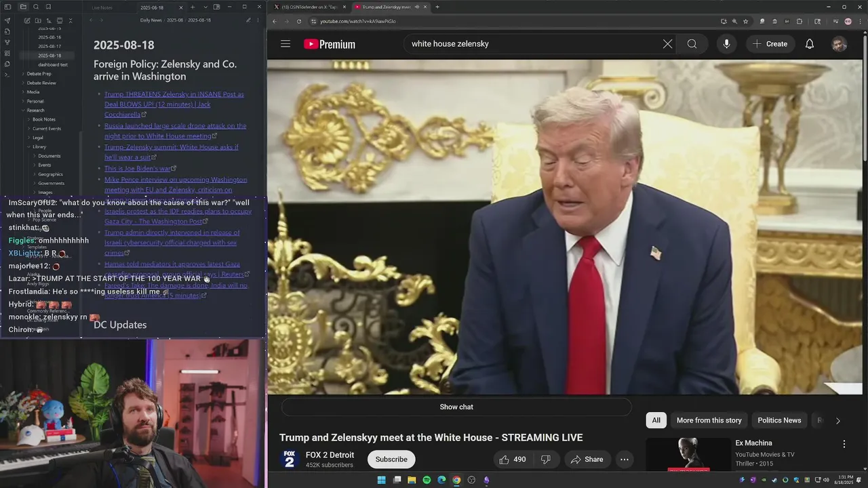The width and height of the screenshot is (868, 488).
Task: Open the Obsidian search magnifier icon
Action: coord(36,7)
